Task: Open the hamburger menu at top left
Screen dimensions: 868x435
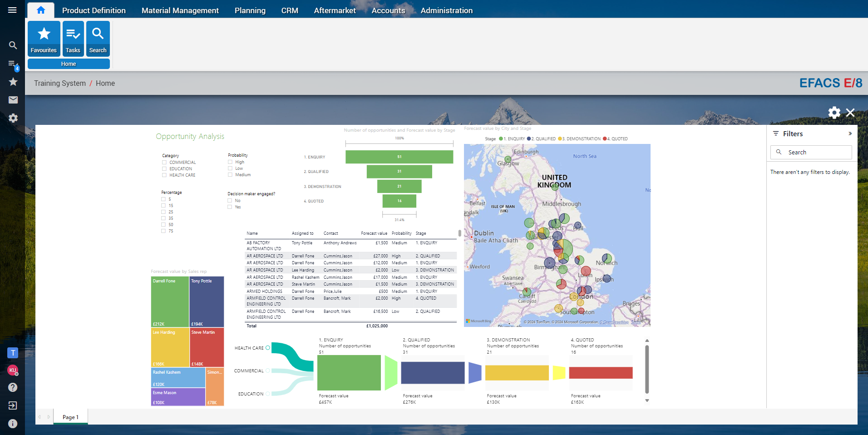Action: (x=12, y=10)
